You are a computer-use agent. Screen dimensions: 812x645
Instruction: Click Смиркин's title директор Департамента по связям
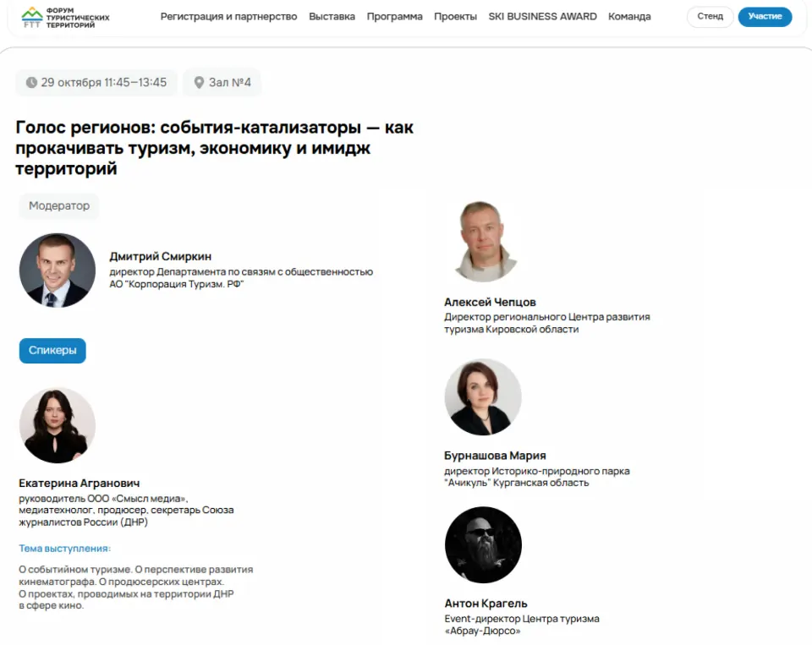[x=241, y=277]
